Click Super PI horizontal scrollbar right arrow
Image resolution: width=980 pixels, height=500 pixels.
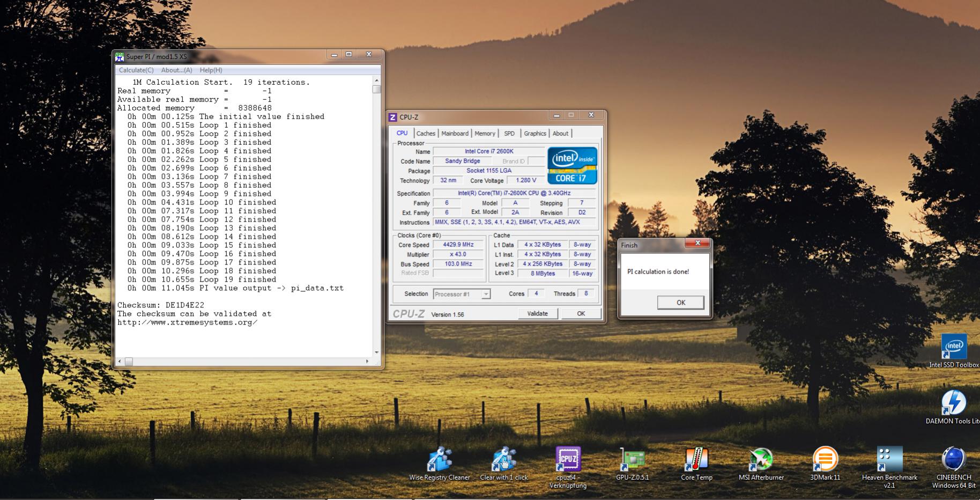coord(367,362)
